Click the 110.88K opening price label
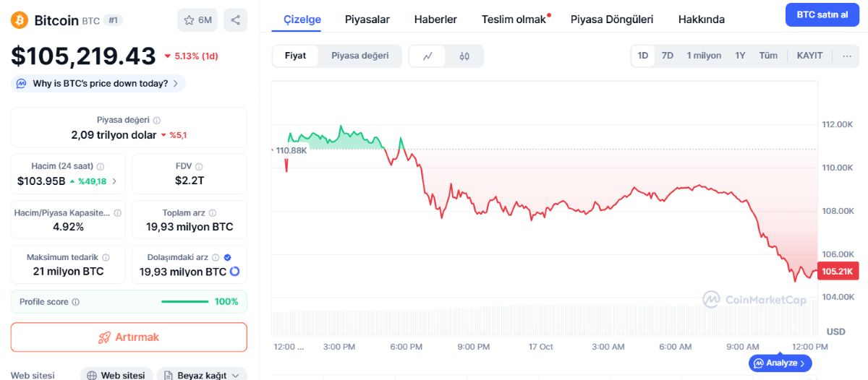This screenshot has width=868, height=380. click(x=292, y=150)
